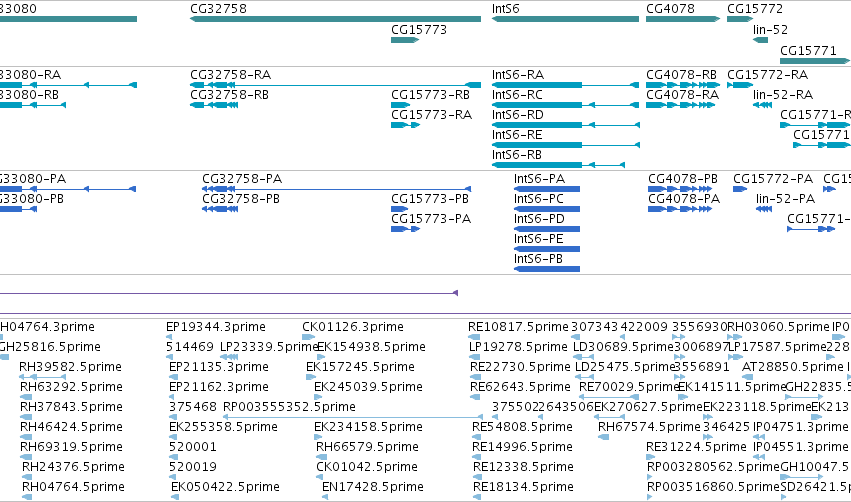Image resolution: width=851 pixels, height=502 pixels.
Task: Click the CG32758-RA transcript label
Action: [x=231, y=75]
